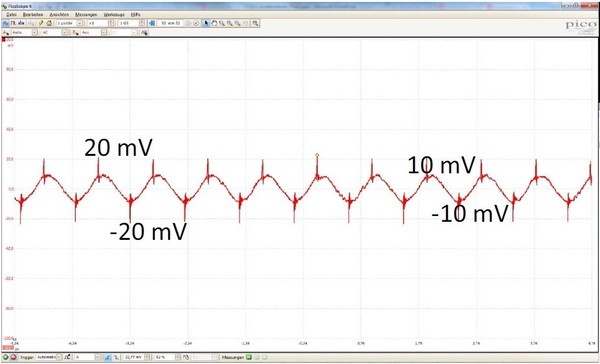Switch to spectrum mode icon

[x=21, y=23]
